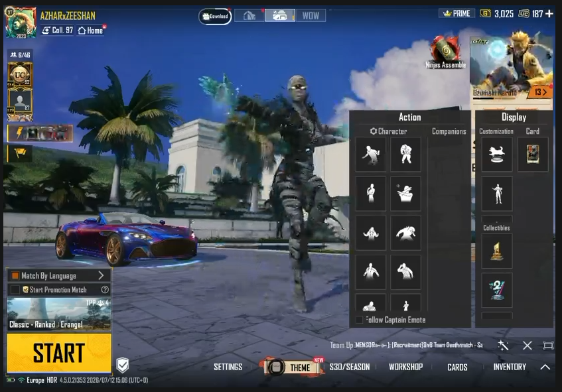Open the Ninjas Assemble scroll event
The height and width of the screenshot is (392, 562).
click(x=445, y=52)
